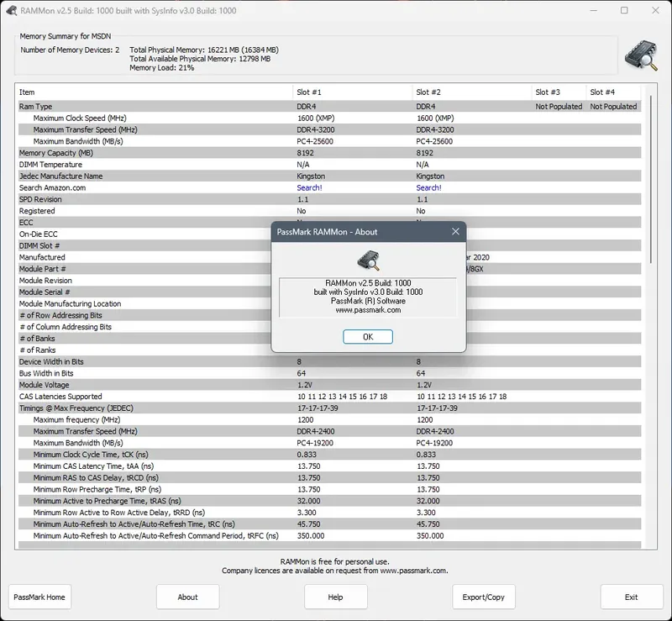Click Slot #2 Amazon Search! link

click(x=428, y=188)
